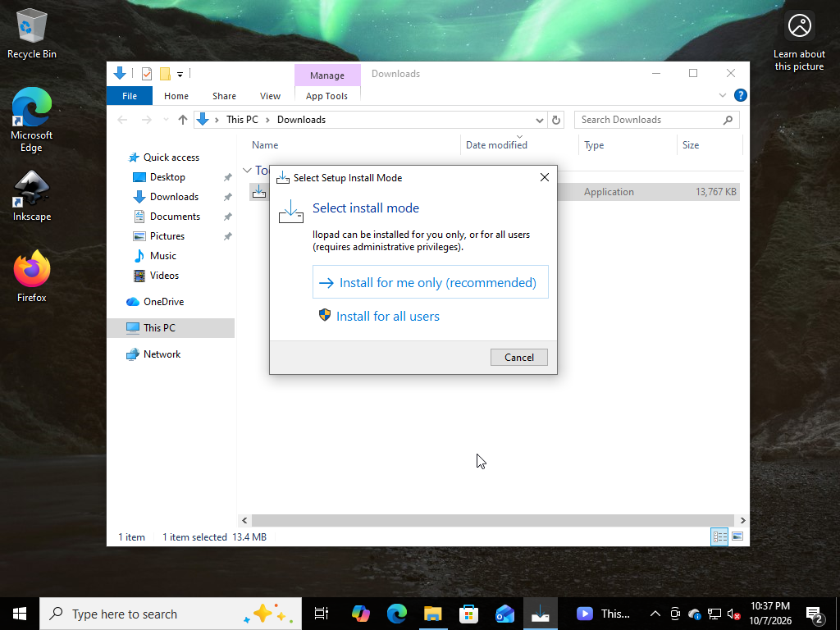Viewport: 840px width, 630px height.
Task: Open Microsoft Store from the taskbar
Action: 468,614
